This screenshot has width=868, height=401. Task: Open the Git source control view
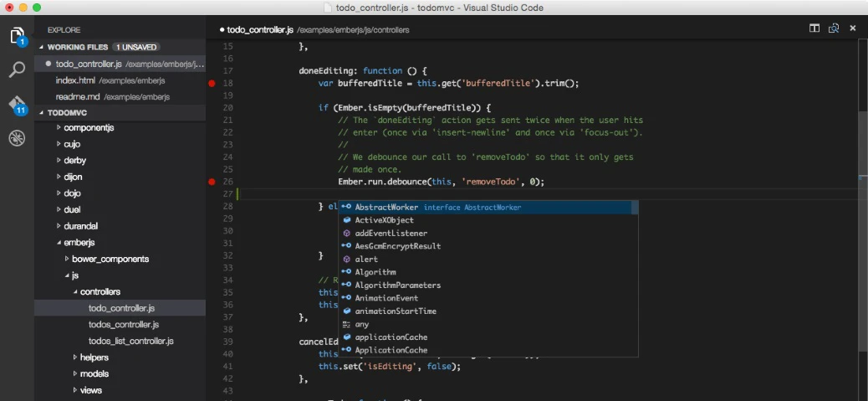17,105
